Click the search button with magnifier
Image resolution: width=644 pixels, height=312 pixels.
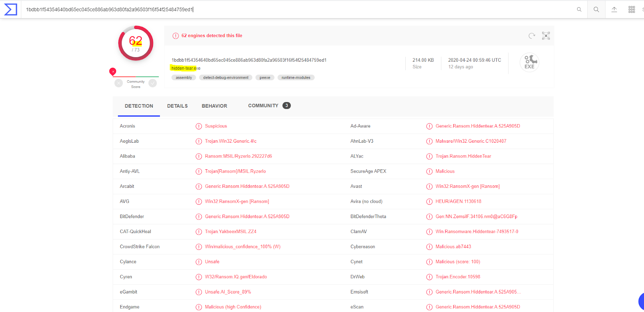596,9
